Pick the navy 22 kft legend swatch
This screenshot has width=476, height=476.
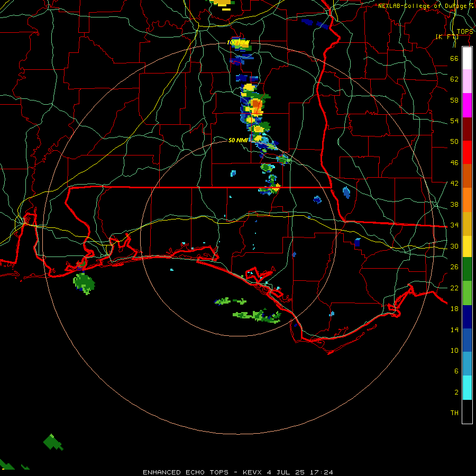tap(467, 317)
